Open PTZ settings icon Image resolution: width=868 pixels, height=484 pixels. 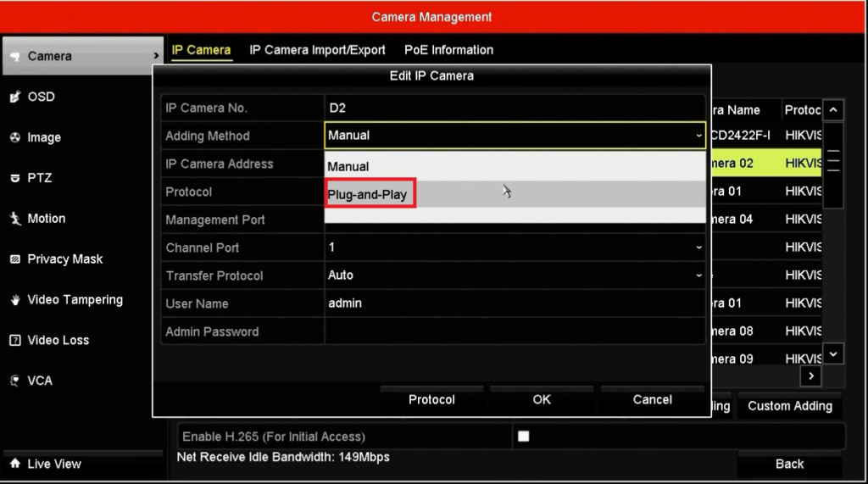click(15, 179)
